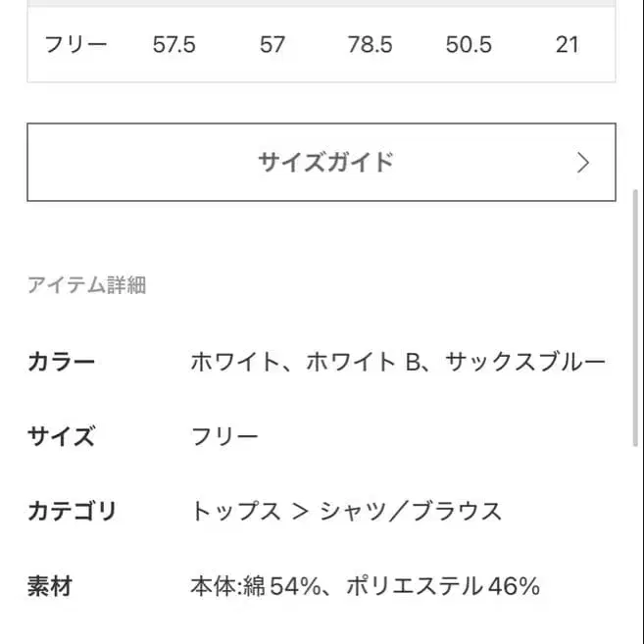Click the 50.5 measurement cell
Screen dimensions: 644x644
469,44
